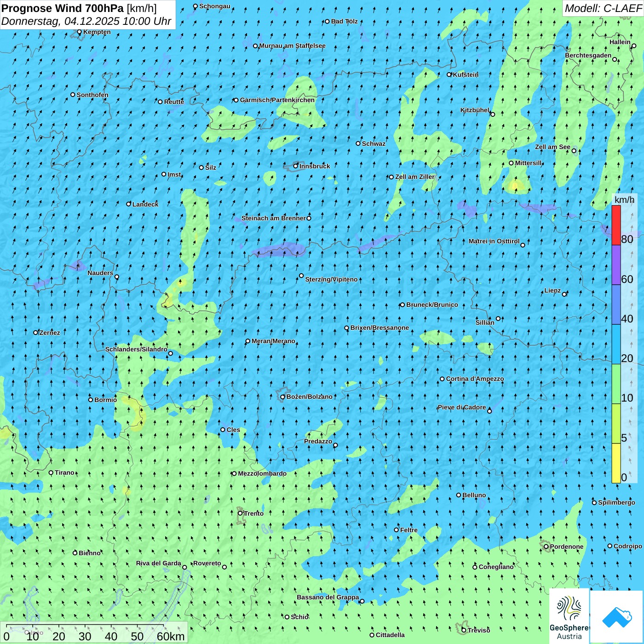Viewport: 644px width, 644px height.
Task: Click the 'Prognose Wind 700hPa' title
Action: click(63, 8)
